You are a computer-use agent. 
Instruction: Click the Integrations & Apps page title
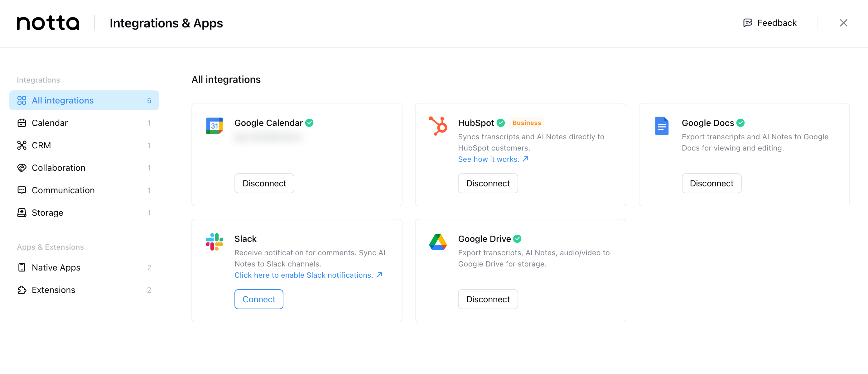coord(166,23)
